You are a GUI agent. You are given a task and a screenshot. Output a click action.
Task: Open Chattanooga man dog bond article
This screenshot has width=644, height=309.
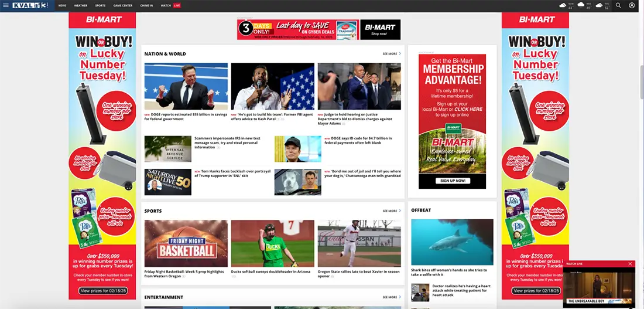pos(362,174)
